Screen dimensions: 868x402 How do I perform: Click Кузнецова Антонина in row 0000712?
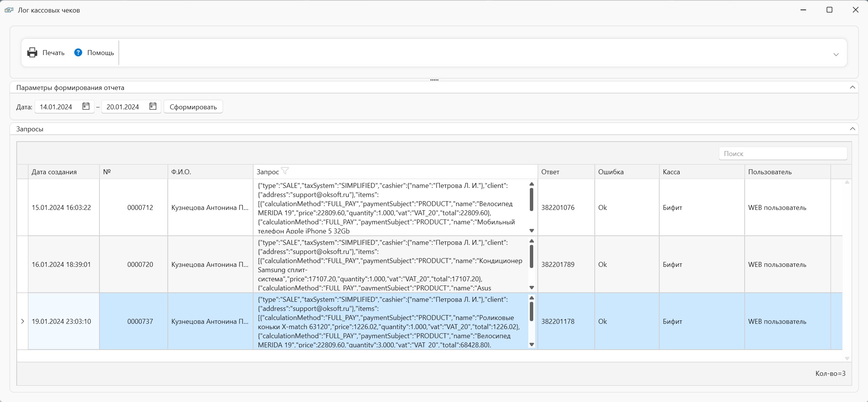pyautogui.click(x=210, y=208)
